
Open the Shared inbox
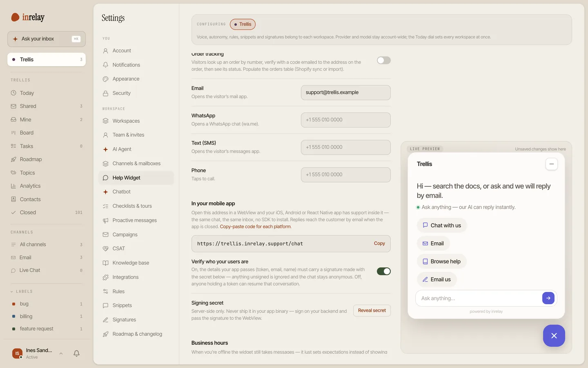point(47,106)
